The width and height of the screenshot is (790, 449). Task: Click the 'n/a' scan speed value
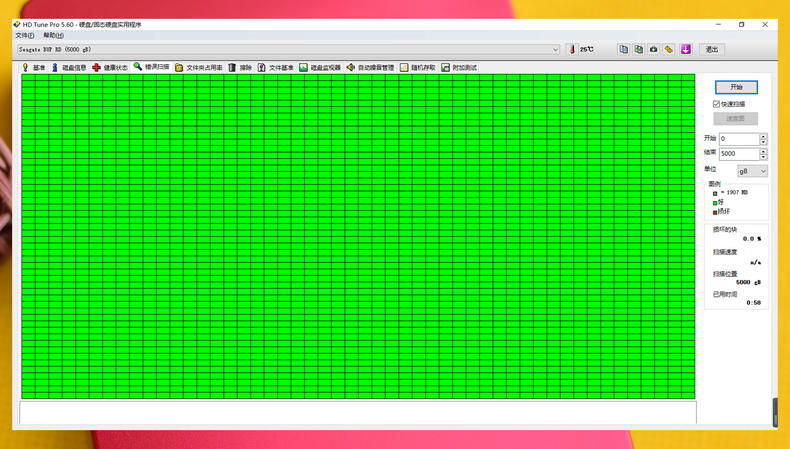pos(755,263)
